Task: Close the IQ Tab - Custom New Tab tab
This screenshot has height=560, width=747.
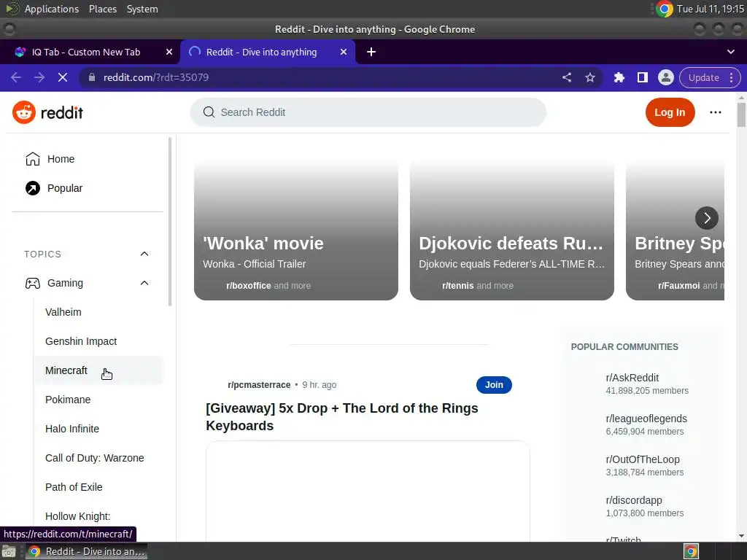Action: point(169,52)
